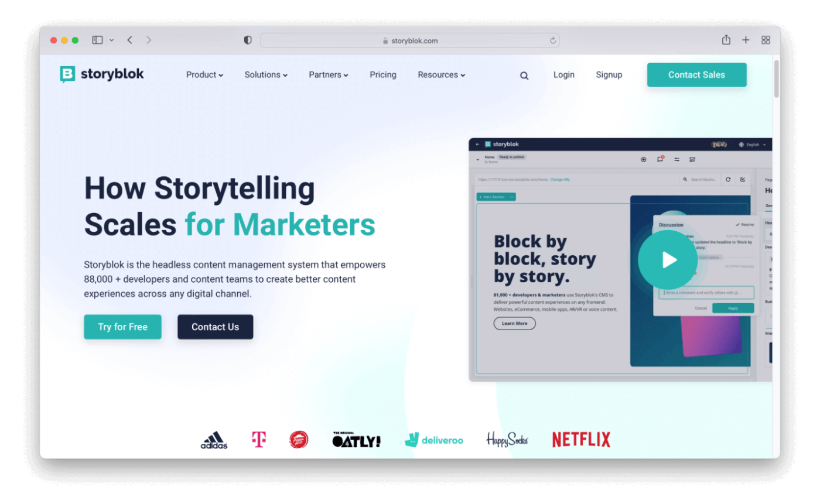Click the Safari sidebar toggle icon
The height and width of the screenshot is (504, 820).
pyautogui.click(x=97, y=40)
